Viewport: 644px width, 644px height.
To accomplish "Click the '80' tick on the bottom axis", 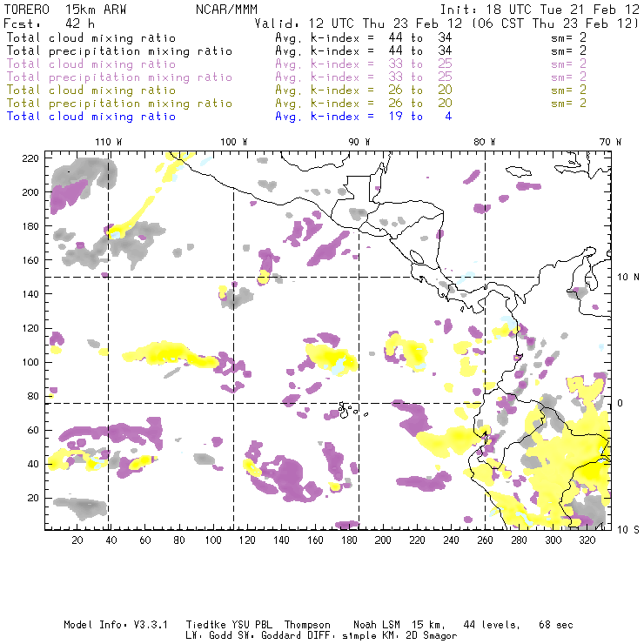I will point(179,540).
